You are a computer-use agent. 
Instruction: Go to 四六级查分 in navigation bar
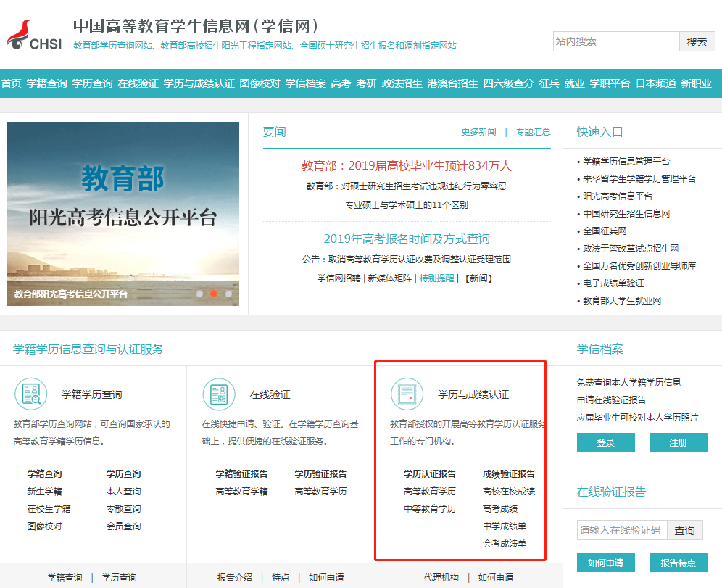tap(508, 83)
